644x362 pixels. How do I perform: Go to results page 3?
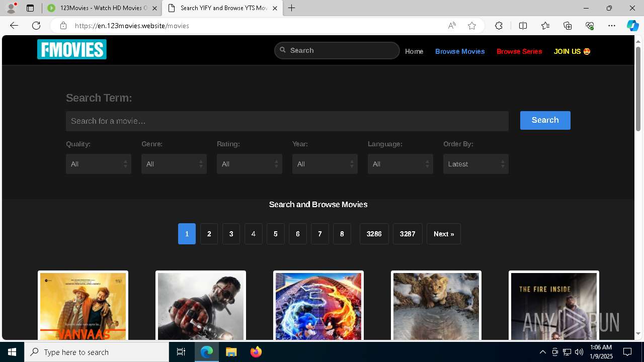click(231, 234)
